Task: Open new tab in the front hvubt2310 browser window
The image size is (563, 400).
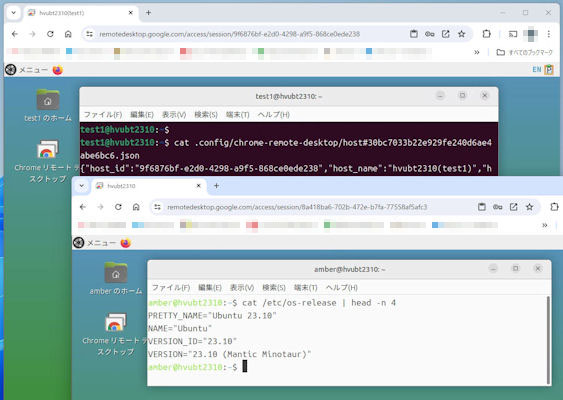Action: click(x=217, y=186)
